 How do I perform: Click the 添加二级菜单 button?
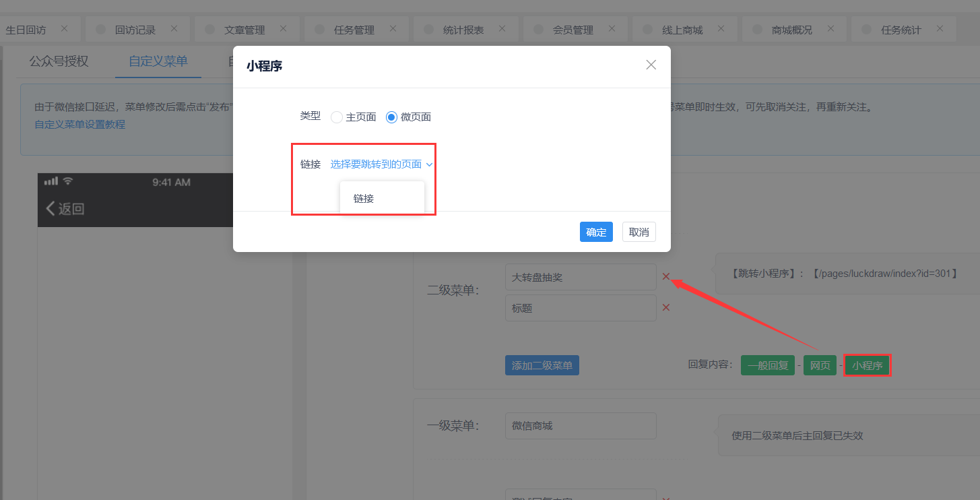[x=542, y=365]
